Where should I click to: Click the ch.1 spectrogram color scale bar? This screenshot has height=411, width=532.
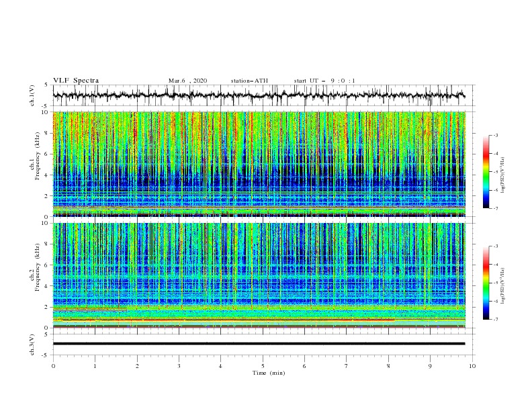click(486, 172)
